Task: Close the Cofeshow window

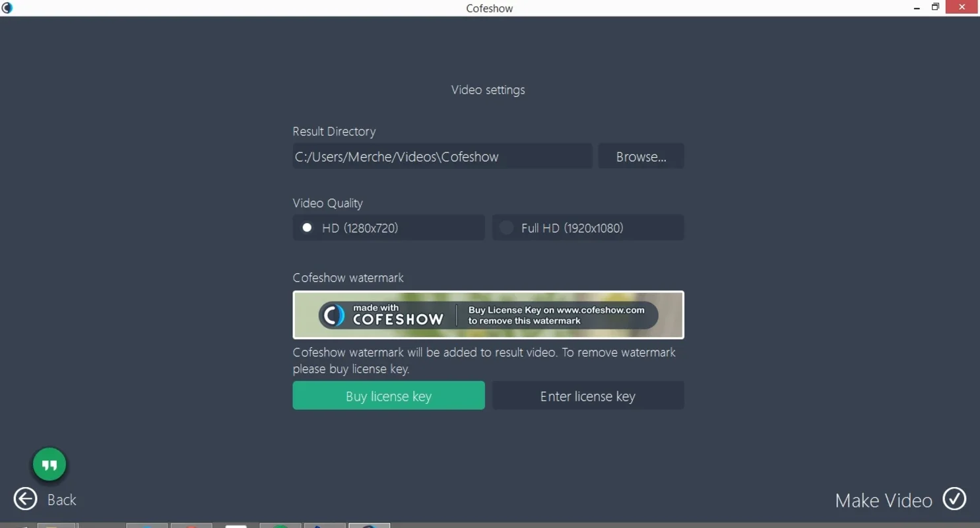Action: pos(962,7)
